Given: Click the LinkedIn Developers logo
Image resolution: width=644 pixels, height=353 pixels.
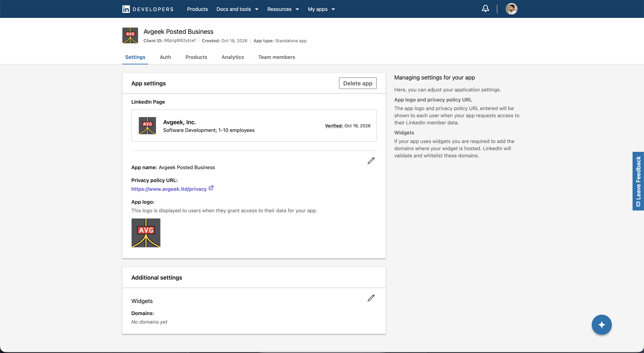Looking at the screenshot, I should (x=148, y=9).
